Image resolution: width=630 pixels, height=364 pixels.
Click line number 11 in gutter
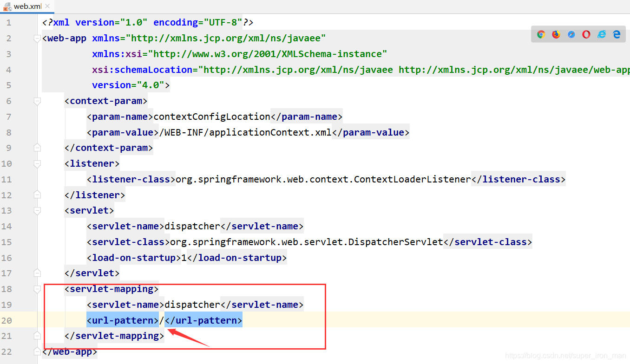7,179
